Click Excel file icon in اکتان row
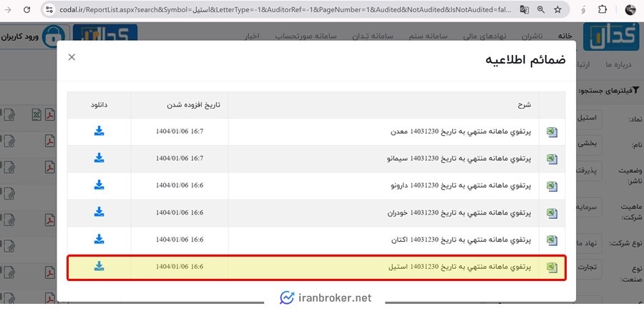The width and height of the screenshot is (644, 311). pos(552,240)
